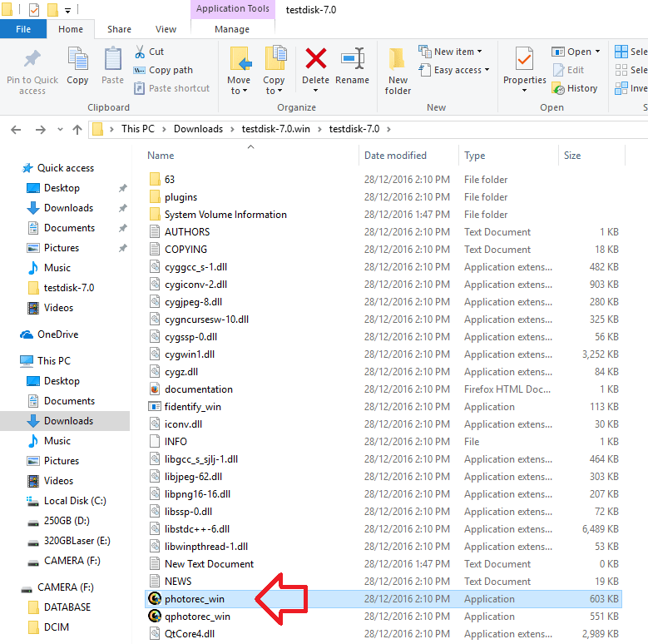
Task: Select the plugins folder icon
Action: point(155,196)
